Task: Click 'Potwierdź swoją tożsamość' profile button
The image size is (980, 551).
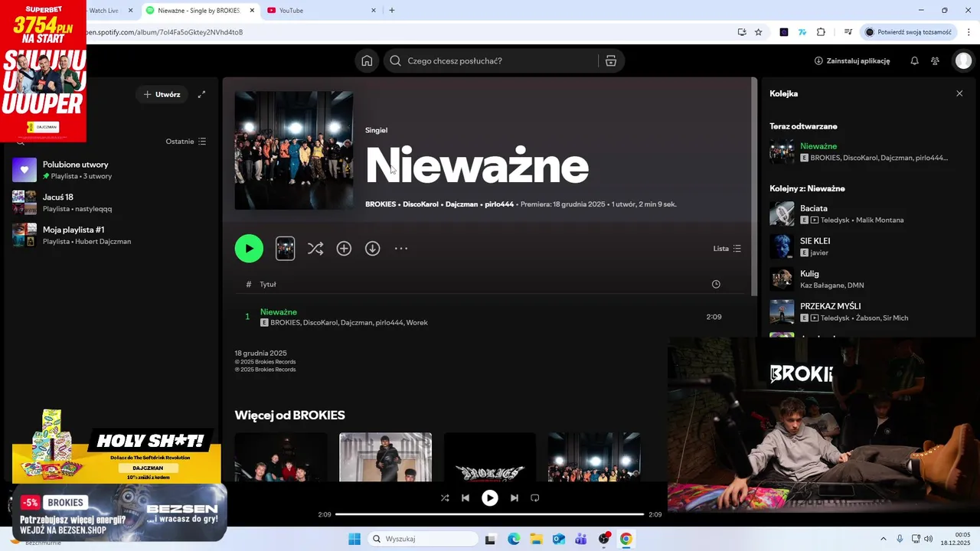Action: [x=908, y=32]
